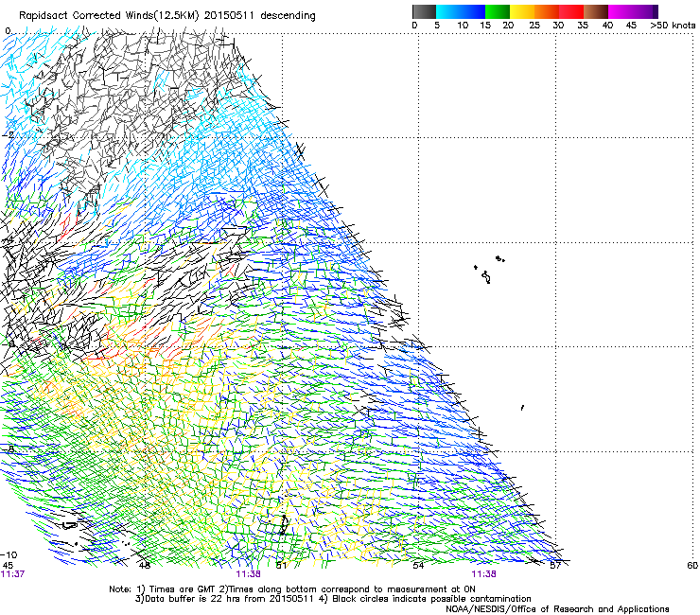
Task: Click the legend scale label '25'
Action: [534, 26]
